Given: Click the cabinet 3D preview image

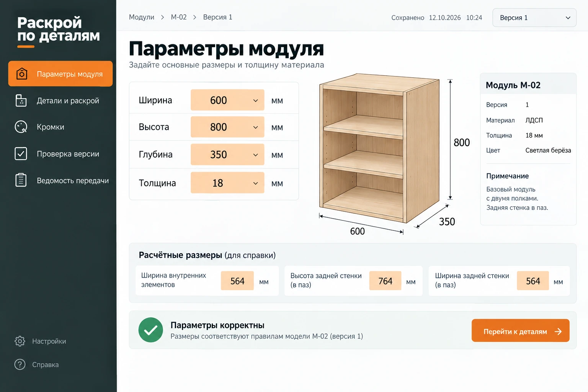Looking at the screenshot, I should [379, 149].
